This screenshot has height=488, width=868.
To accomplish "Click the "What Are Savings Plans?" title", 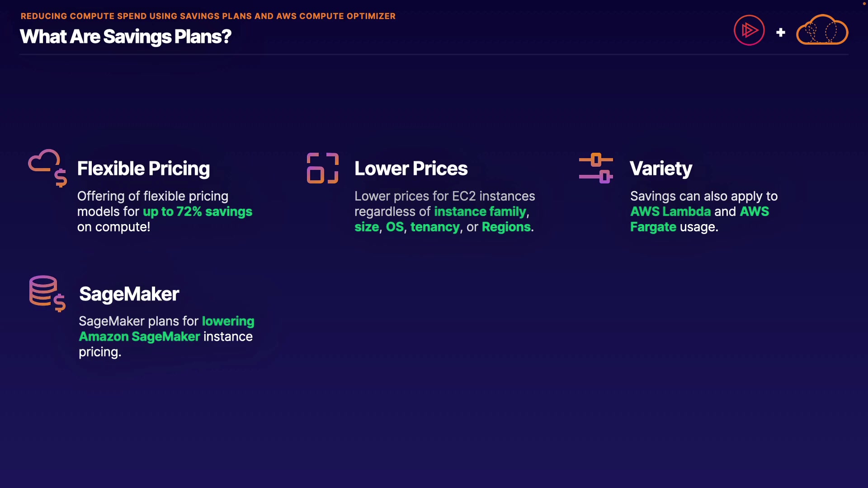I will coord(126,37).
